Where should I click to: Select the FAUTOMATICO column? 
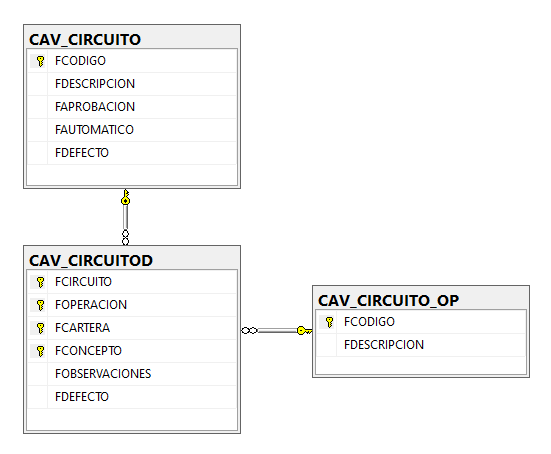[x=132, y=130]
